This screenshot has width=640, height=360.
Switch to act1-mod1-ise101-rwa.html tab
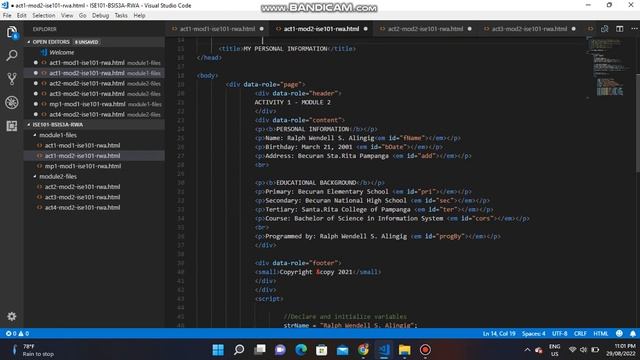tap(217, 29)
